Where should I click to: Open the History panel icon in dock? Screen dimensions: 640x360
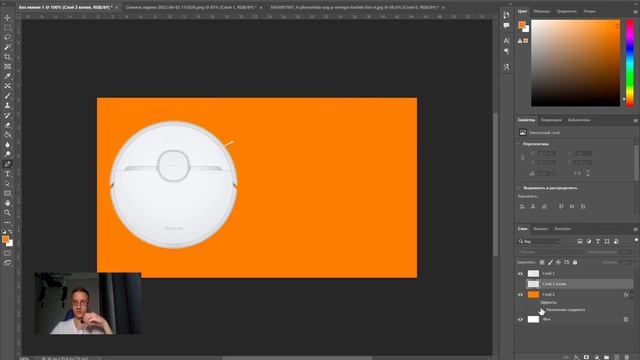[x=507, y=15]
